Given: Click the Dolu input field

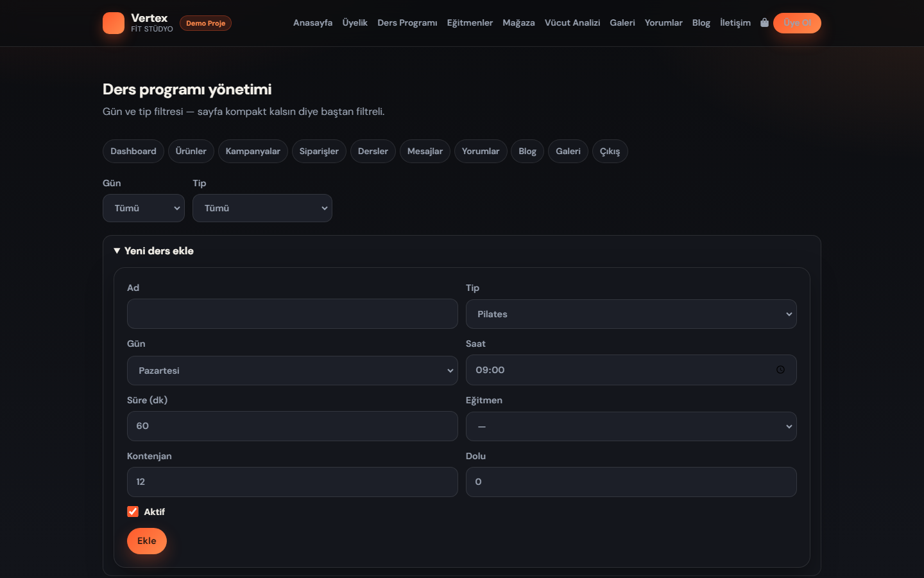Looking at the screenshot, I should pyautogui.click(x=631, y=482).
